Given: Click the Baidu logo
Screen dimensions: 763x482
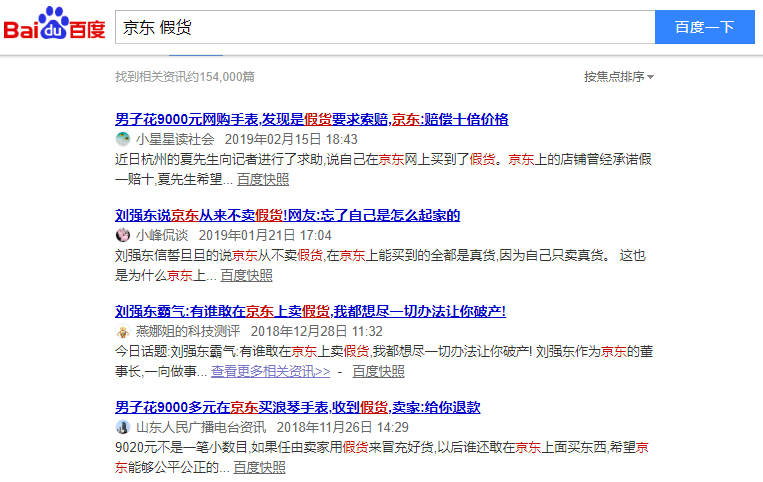Looking at the screenshot, I should 54,23.
